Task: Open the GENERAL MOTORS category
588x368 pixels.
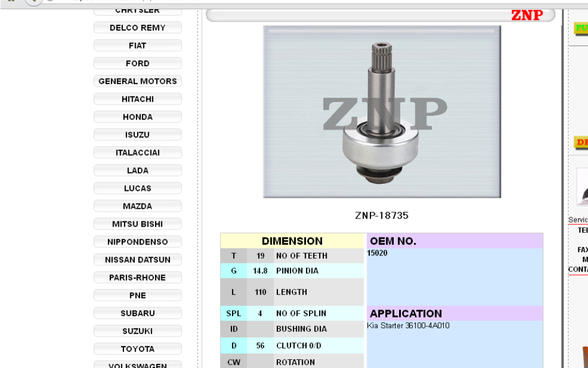Action: point(138,81)
